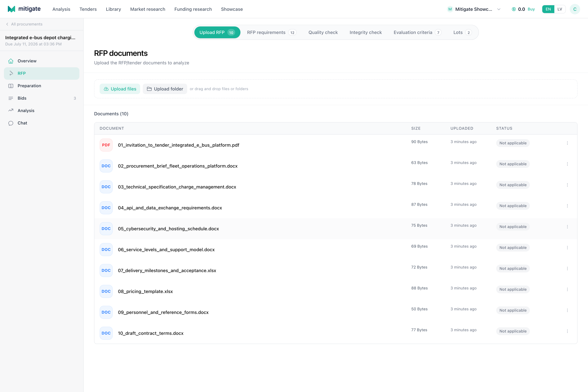This screenshot has width=588, height=392.
Task: Click the Analysis trend icon in sidebar
Action: (11, 111)
